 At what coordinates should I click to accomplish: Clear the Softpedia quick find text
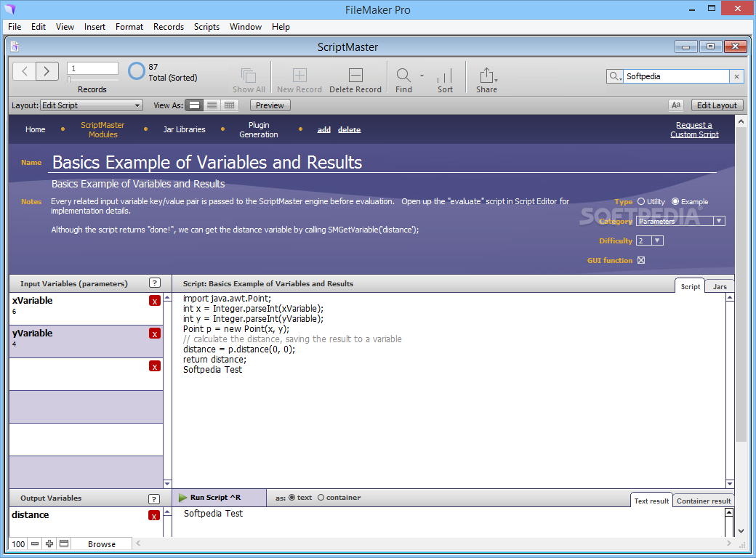[x=736, y=76]
